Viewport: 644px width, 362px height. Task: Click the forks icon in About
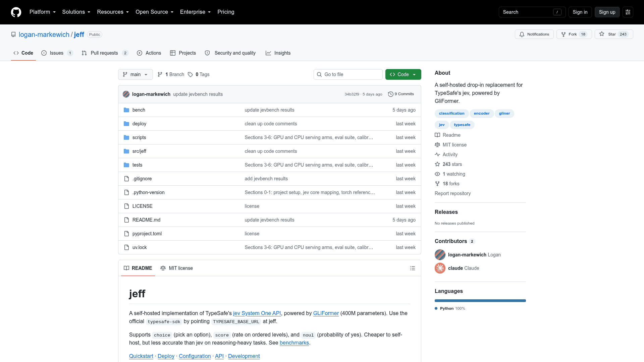437,184
